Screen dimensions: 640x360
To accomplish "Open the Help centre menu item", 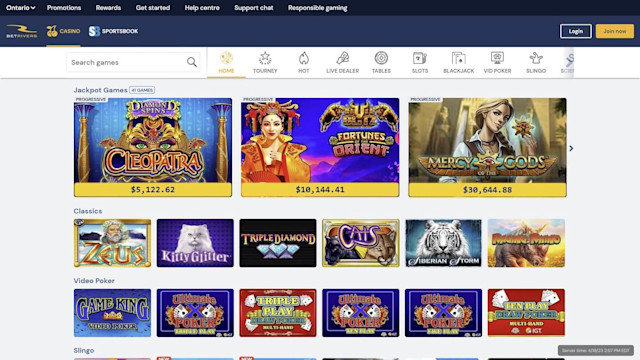I will point(202,8).
